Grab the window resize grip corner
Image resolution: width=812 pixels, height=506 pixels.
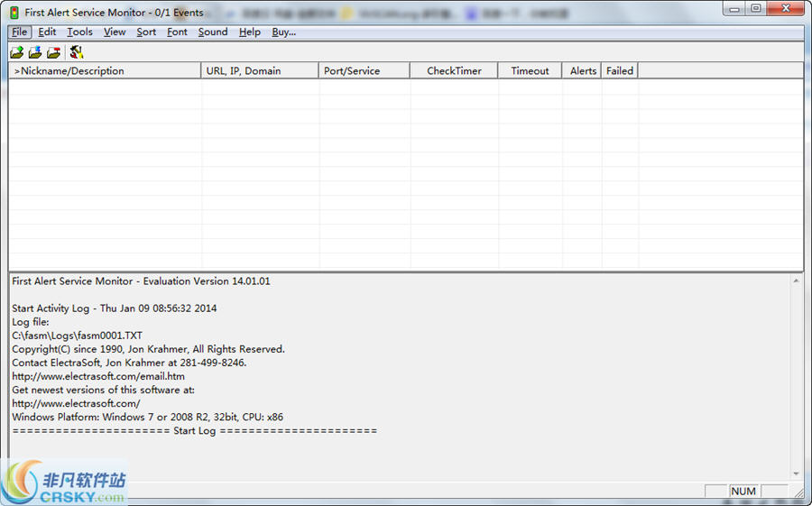[799, 492]
